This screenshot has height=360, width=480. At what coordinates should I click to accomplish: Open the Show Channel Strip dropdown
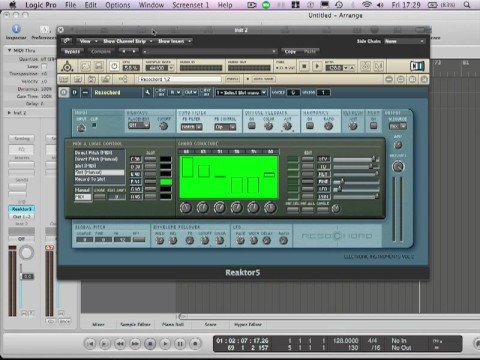point(127,41)
